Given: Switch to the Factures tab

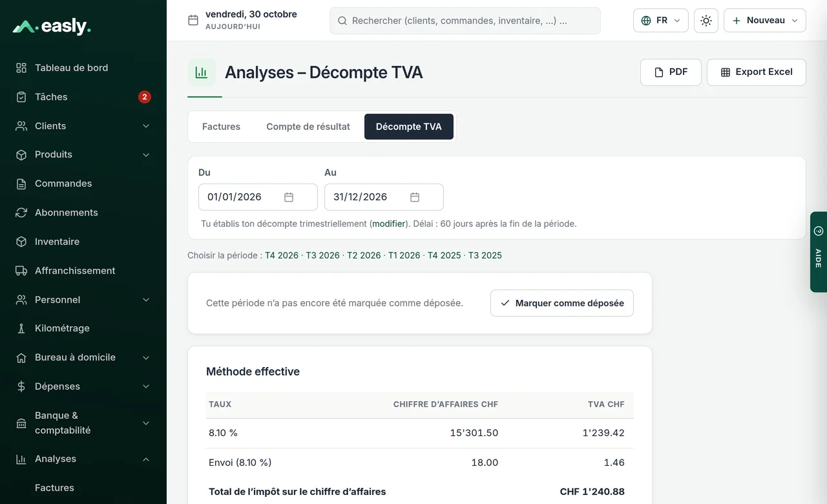Looking at the screenshot, I should 221,127.
